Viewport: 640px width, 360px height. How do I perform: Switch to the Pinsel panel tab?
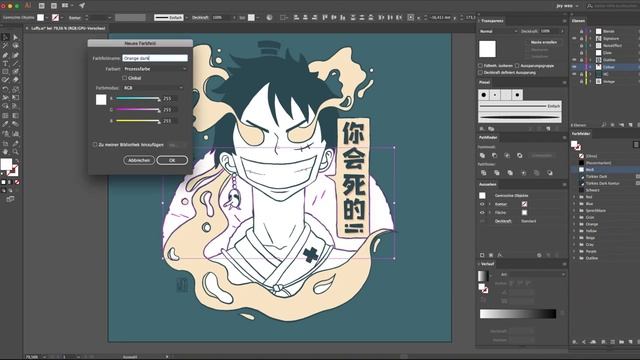484,82
